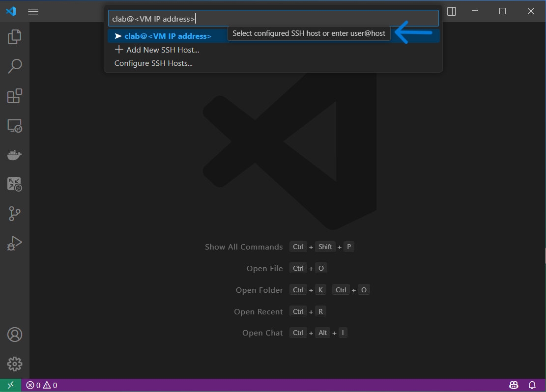Open notifications bell in status bar
This screenshot has width=546, height=392.
tap(532, 385)
